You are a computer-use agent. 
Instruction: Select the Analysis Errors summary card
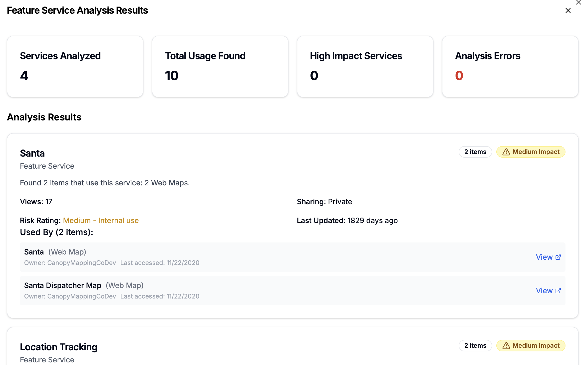click(x=510, y=67)
